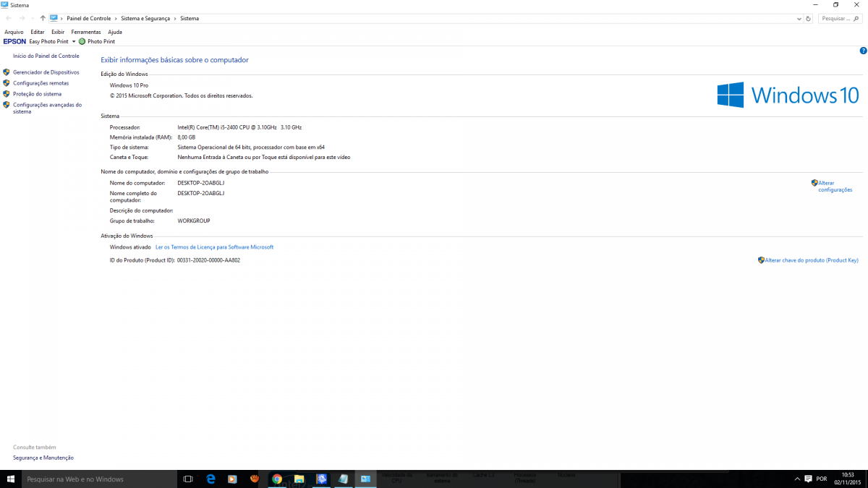Click the Forward navigation arrow
Image resolution: width=868 pixels, height=488 pixels.
21,18
